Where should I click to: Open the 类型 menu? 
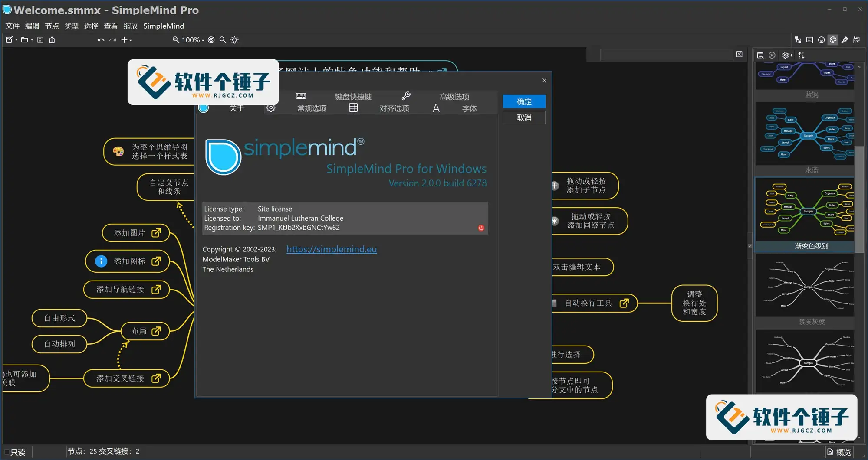(71, 26)
